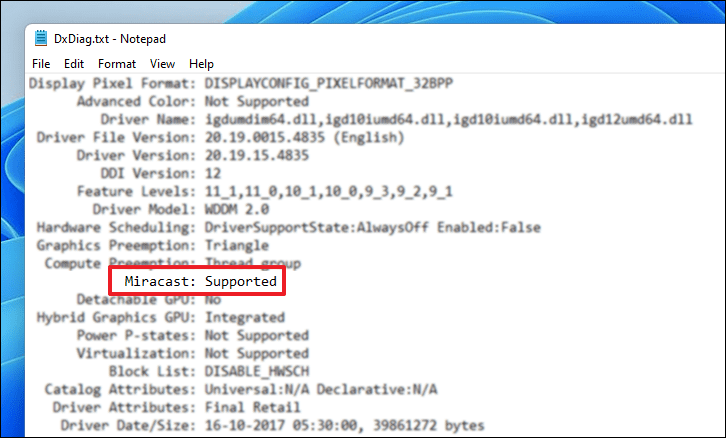
Task: Open the File menu
Action: (41, 64)
